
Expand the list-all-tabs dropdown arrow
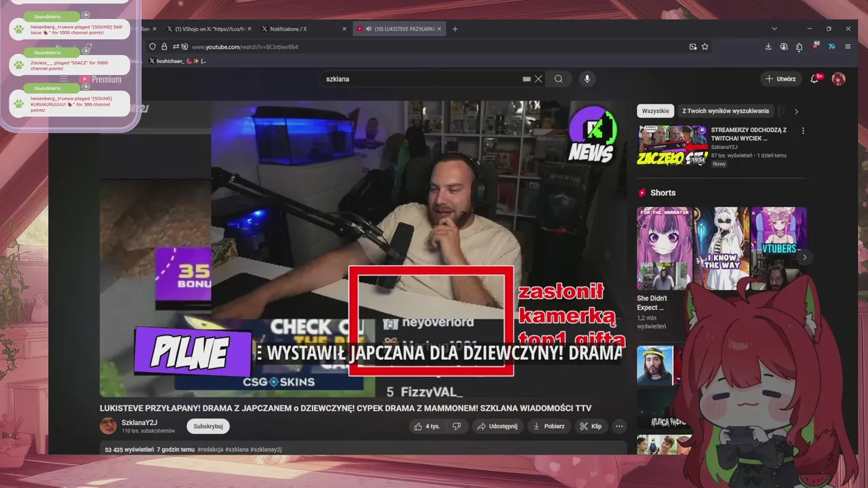pos(774,29)
